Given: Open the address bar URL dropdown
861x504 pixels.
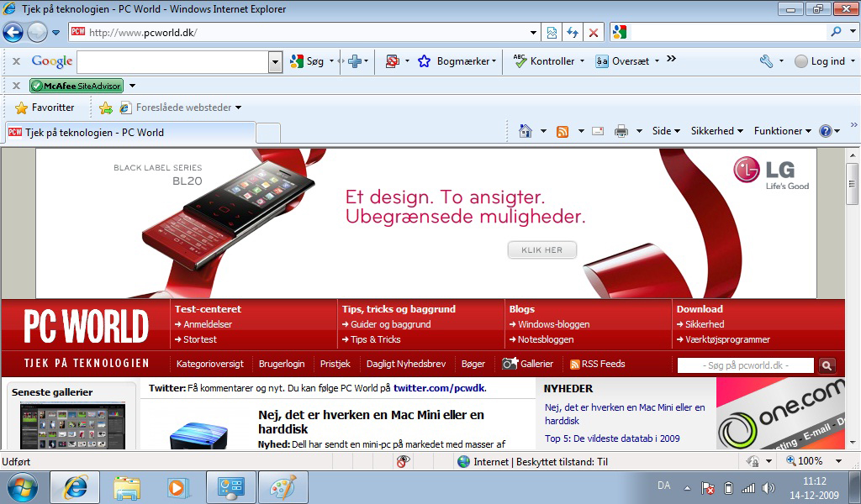Looking at the screenshot, I should click(x=534, y=33).
